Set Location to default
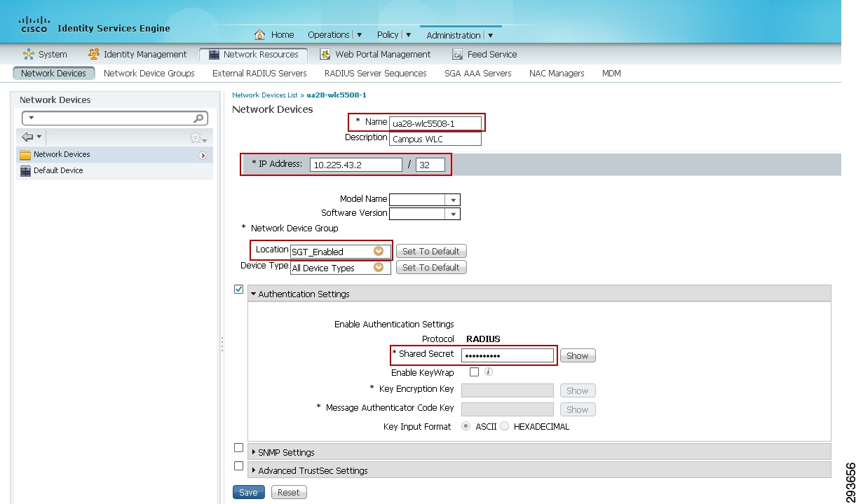Viewport: 856px width, 504px height. pos(431,251)
